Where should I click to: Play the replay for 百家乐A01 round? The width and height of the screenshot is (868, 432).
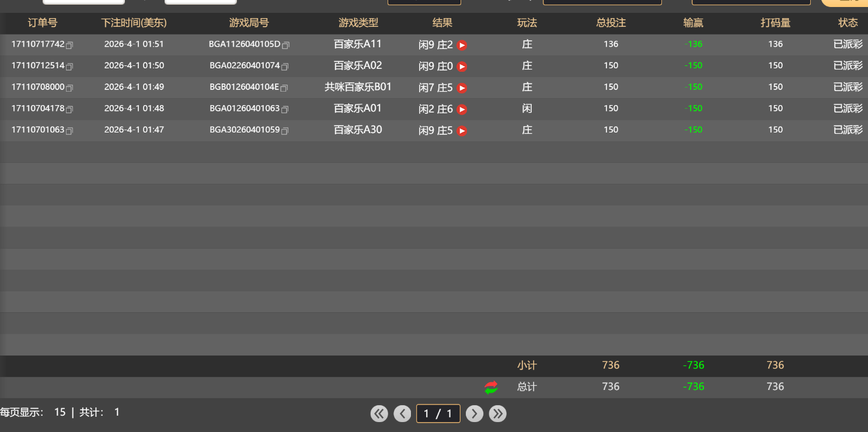click(x=462, y=109)
